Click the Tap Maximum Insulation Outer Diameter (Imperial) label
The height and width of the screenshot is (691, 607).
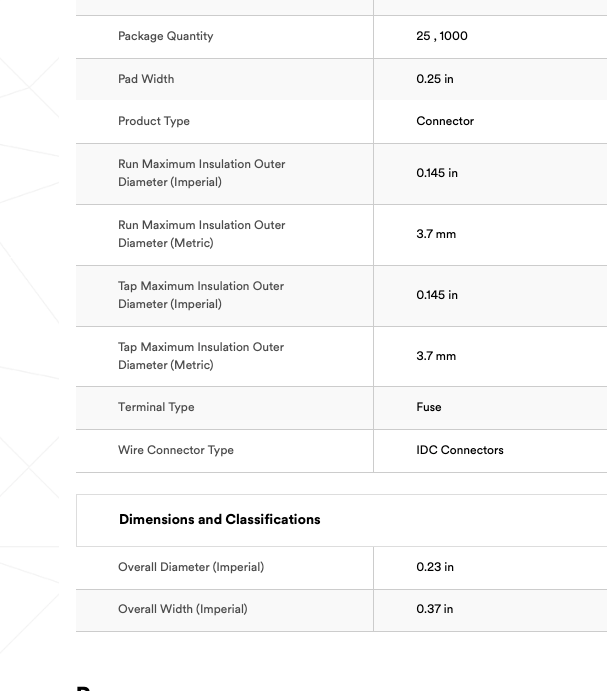pos(201,295)
